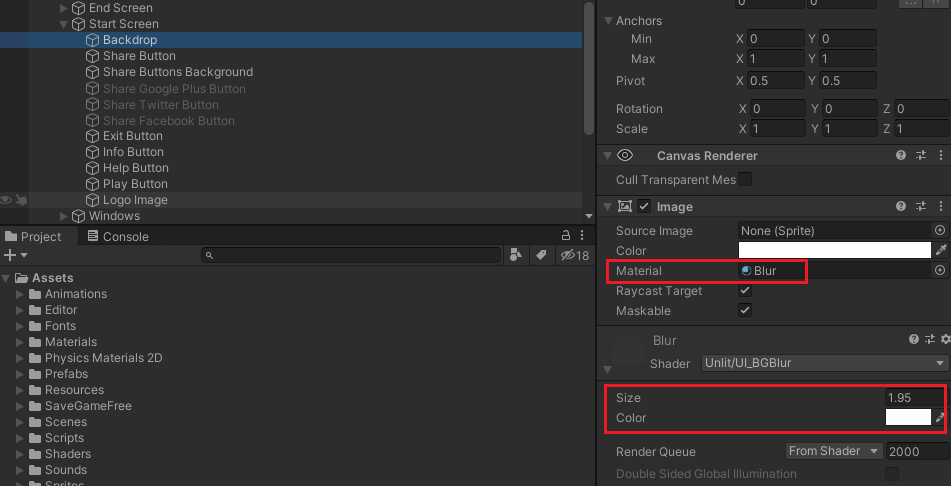Toggle Logo Image scene visibility eye
951x486 pixels.
click(x=6, y=200)
